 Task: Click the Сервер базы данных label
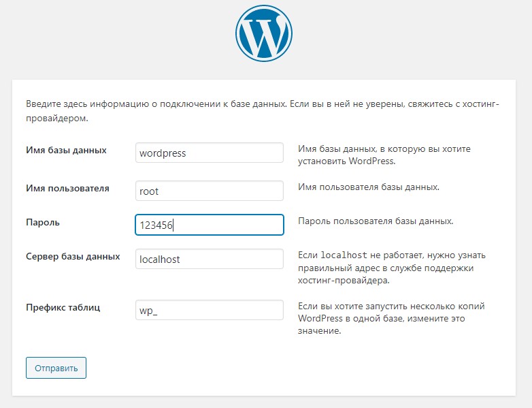point(73,257)
